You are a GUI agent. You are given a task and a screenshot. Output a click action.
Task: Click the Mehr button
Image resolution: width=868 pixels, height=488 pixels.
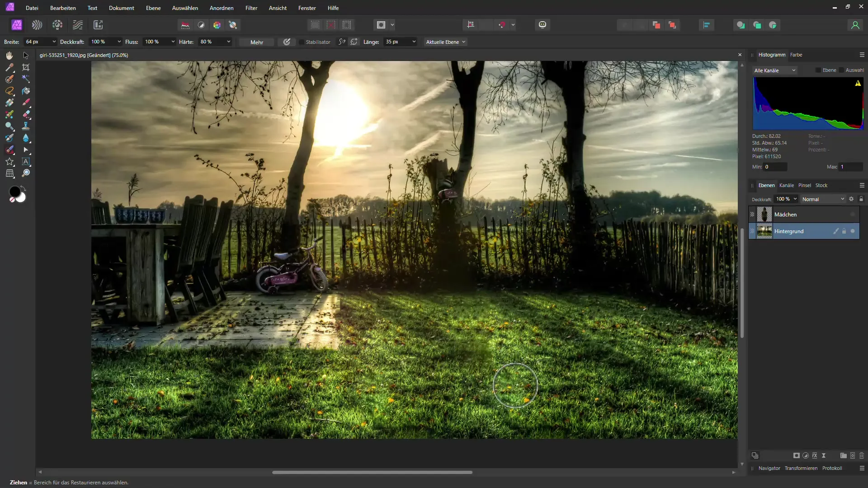257,42
